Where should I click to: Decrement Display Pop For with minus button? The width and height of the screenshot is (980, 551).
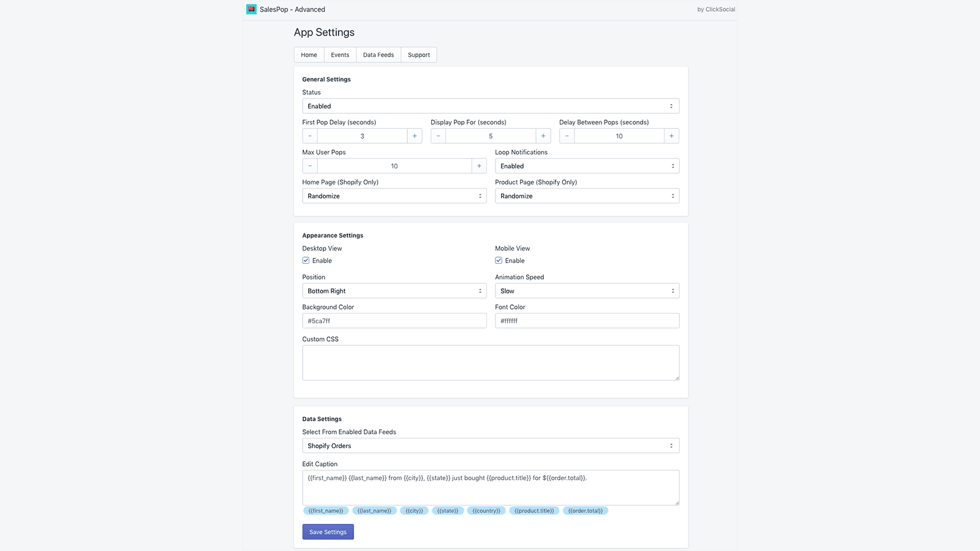click(x=438, y=135)
